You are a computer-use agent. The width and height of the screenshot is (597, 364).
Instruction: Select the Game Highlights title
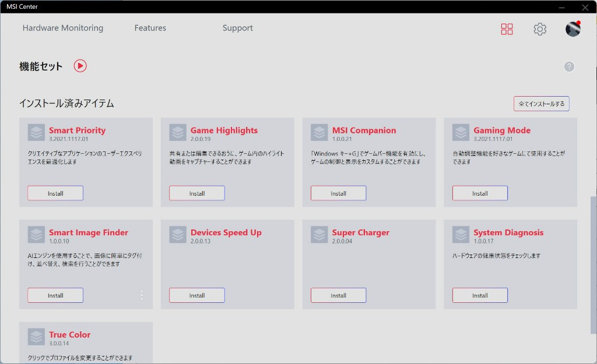[224, 130]
